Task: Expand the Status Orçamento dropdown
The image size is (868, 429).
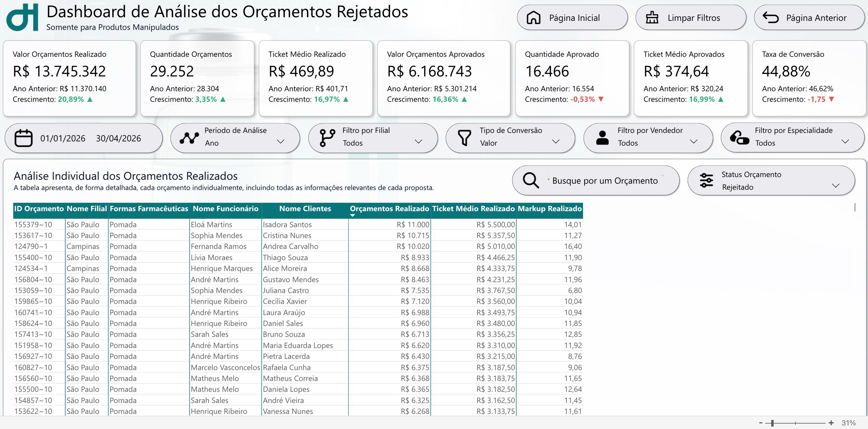Action: point(835,186)
